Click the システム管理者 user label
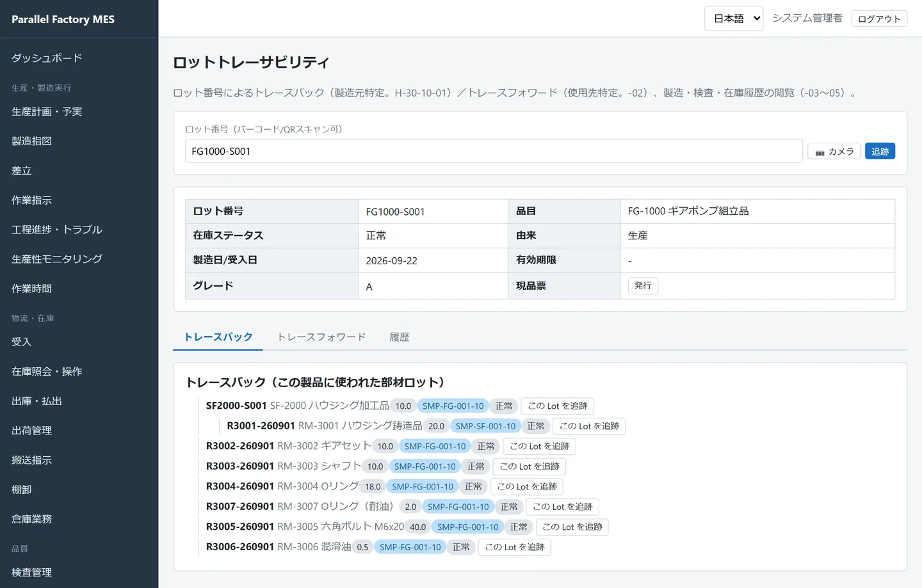The width and height of the screenshot is (922, 588). (807, 18)
